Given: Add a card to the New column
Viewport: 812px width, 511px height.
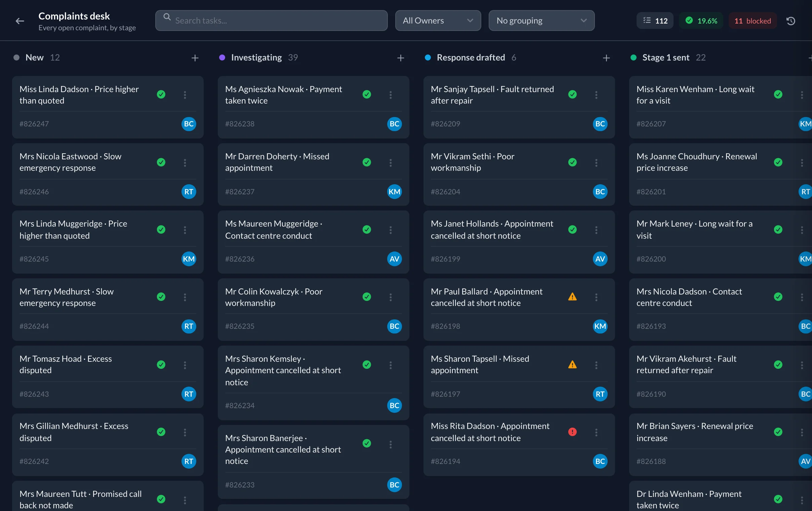Looking at the screenshot, I should 195,58.
